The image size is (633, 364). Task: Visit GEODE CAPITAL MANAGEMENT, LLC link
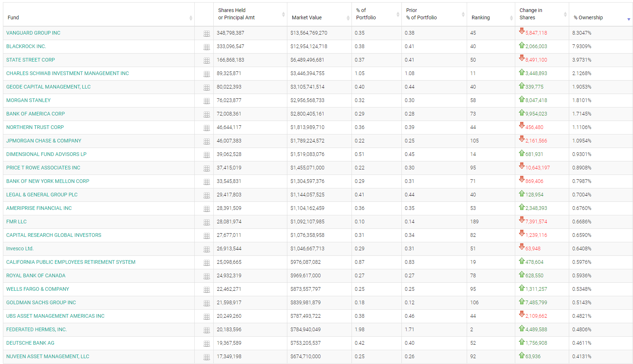pos(48,87)
